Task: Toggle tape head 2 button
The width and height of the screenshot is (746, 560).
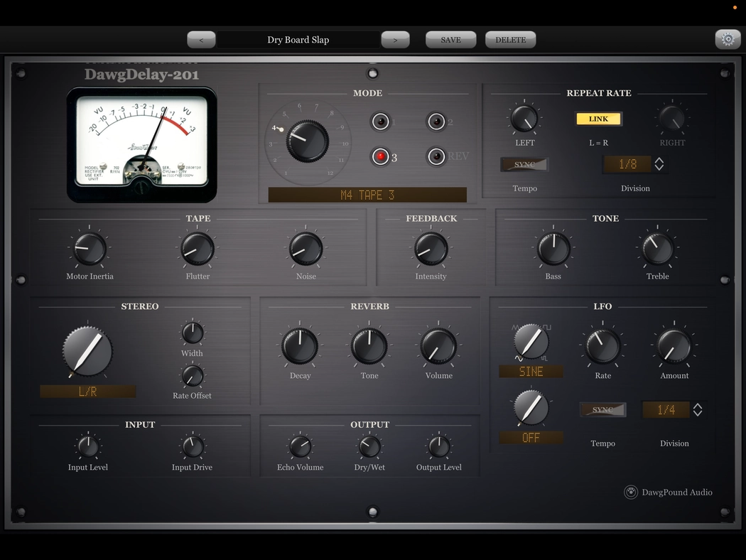Action: pos(436,122)
